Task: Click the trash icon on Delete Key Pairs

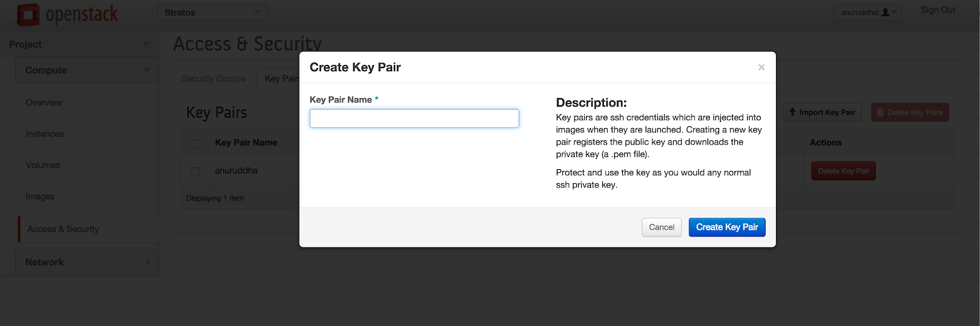Action: point(880,112)
